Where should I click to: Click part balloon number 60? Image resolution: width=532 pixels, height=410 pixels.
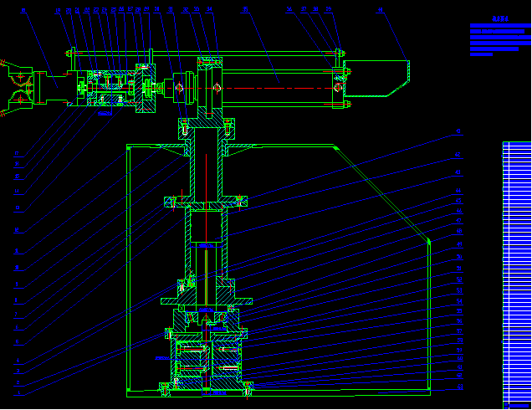460,358
